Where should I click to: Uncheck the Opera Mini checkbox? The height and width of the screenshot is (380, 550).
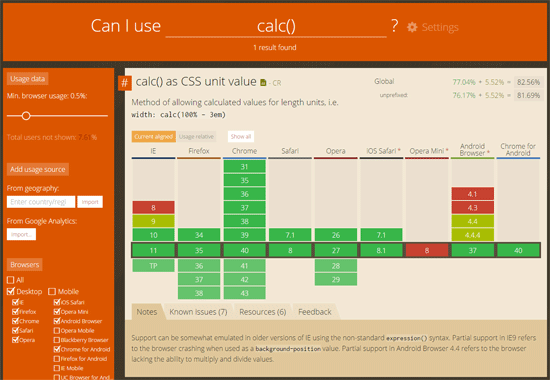(x=57, y=312)
